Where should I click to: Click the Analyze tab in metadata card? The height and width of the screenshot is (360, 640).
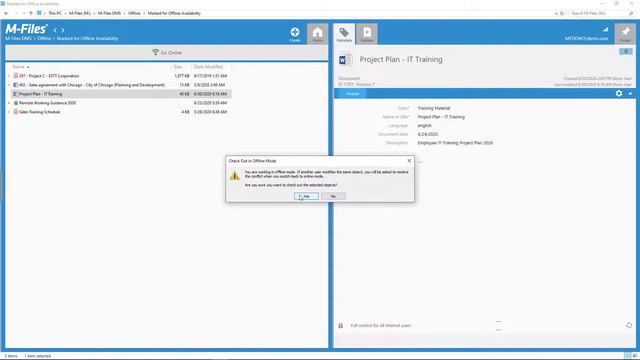[x=352, y=94]
